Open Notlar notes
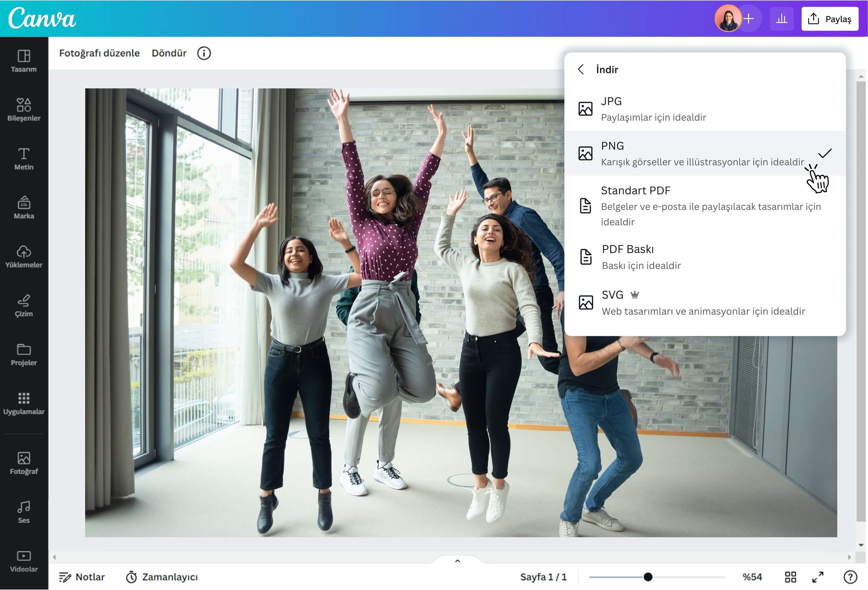Image resolution: width=868 pixels, height=590 pixels. pos(82,577)
